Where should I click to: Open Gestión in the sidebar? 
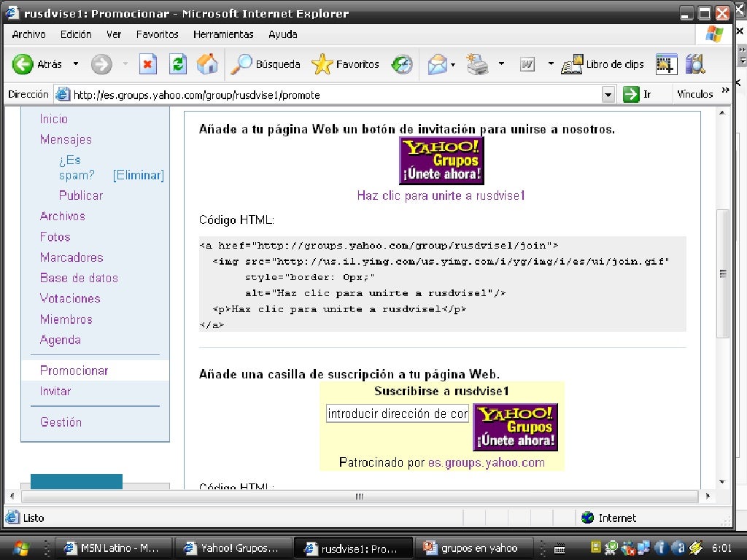pyautogui.click(x=61, y=422)
